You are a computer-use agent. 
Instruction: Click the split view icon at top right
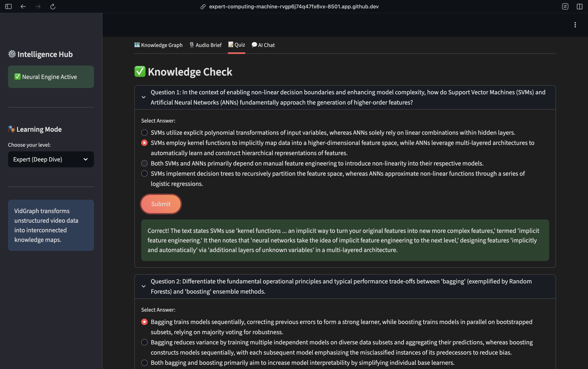(579, 7)
